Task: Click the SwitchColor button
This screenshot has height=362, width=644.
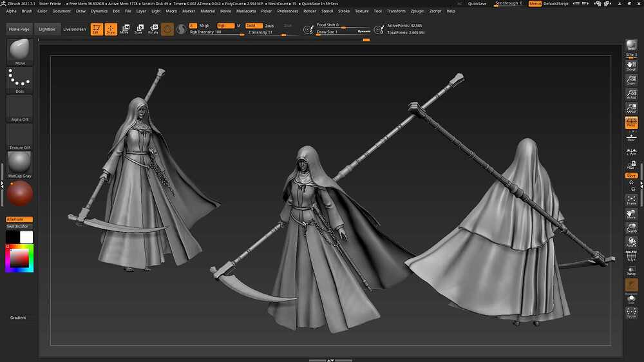Action: point(19,226)
